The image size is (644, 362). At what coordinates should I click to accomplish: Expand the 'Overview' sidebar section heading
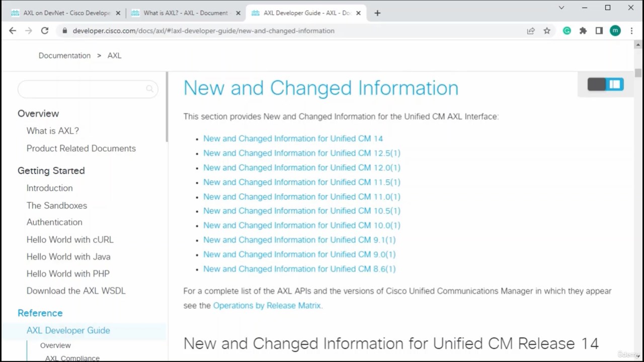(38, 114)
